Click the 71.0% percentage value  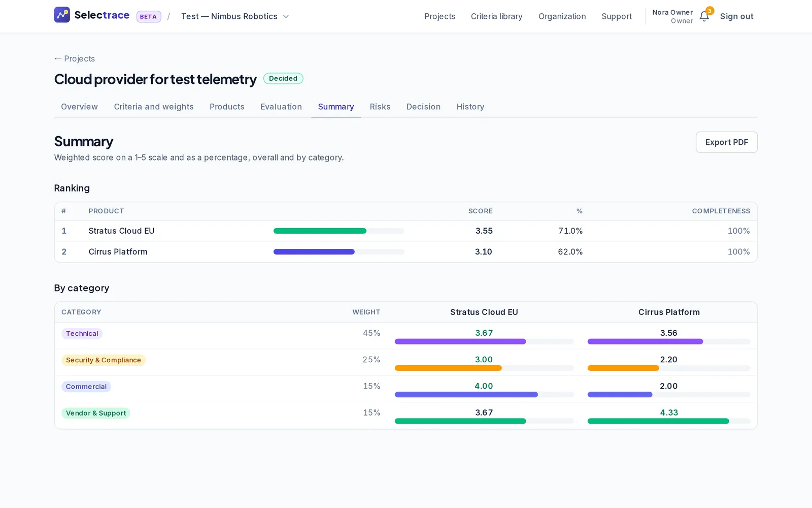click(570, 231)
